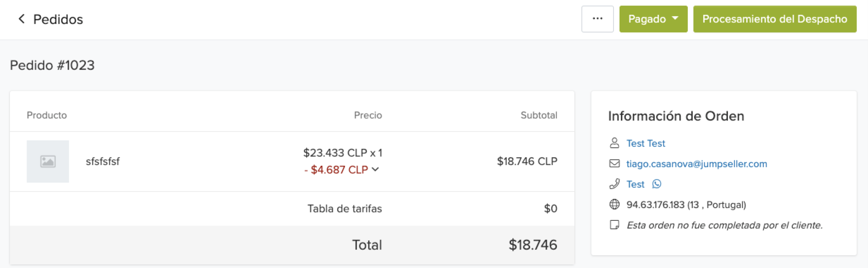Open the Test Test customer link

[x=646, y=144]
